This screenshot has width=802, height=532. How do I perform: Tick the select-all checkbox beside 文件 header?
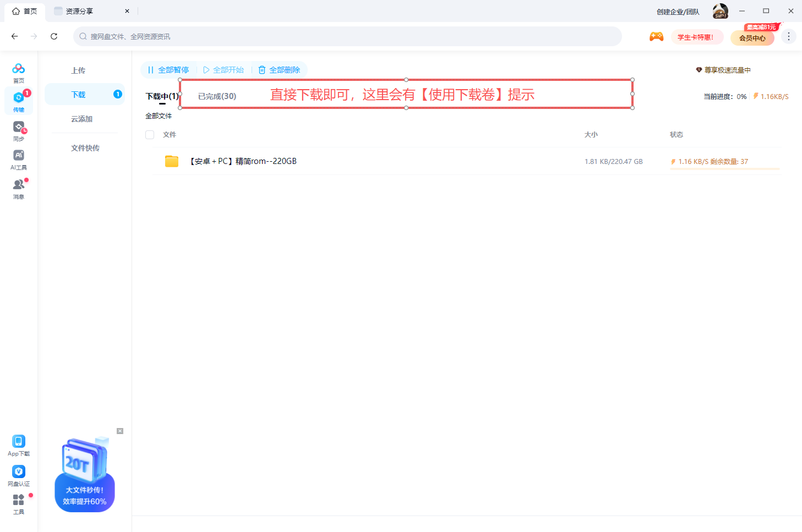150,135
